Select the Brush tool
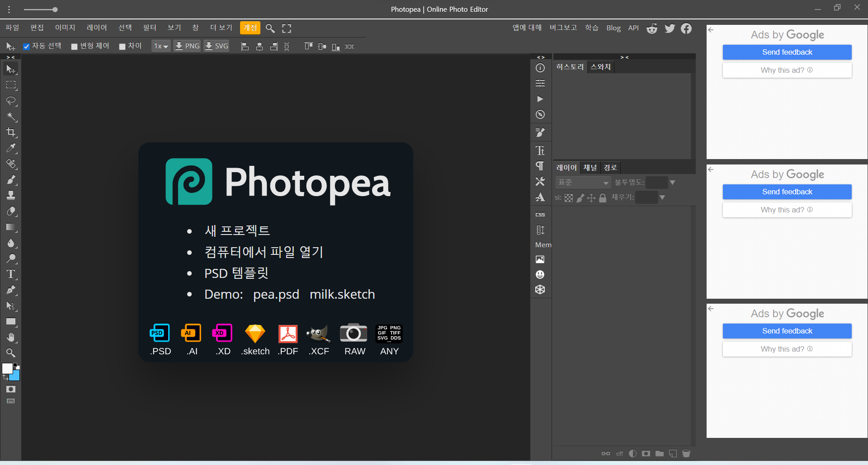Viewport: 868px width, 465px height. 11,180
